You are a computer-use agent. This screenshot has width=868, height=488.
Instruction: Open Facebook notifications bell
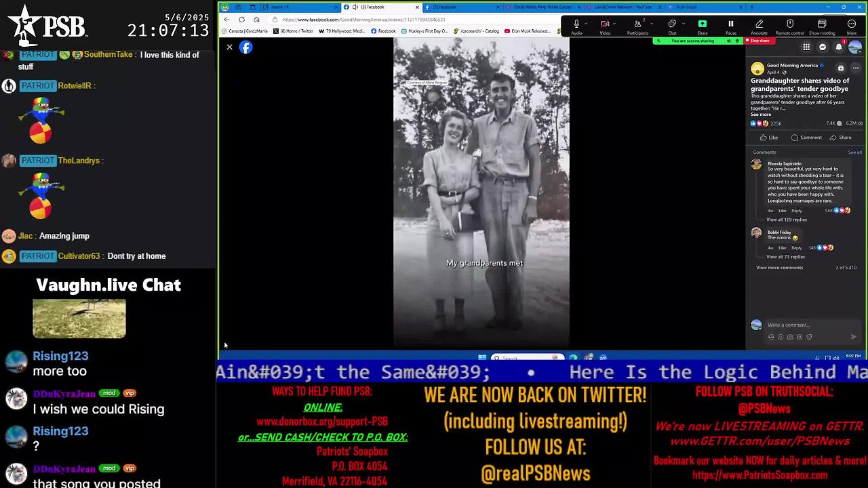click(x=839, y=47)
